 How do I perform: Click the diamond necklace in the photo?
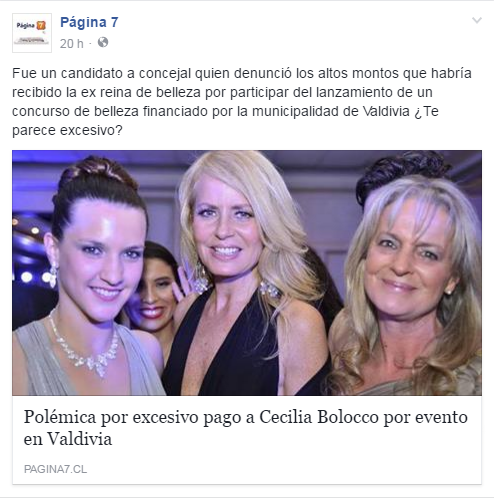click(x=85, y=348)
